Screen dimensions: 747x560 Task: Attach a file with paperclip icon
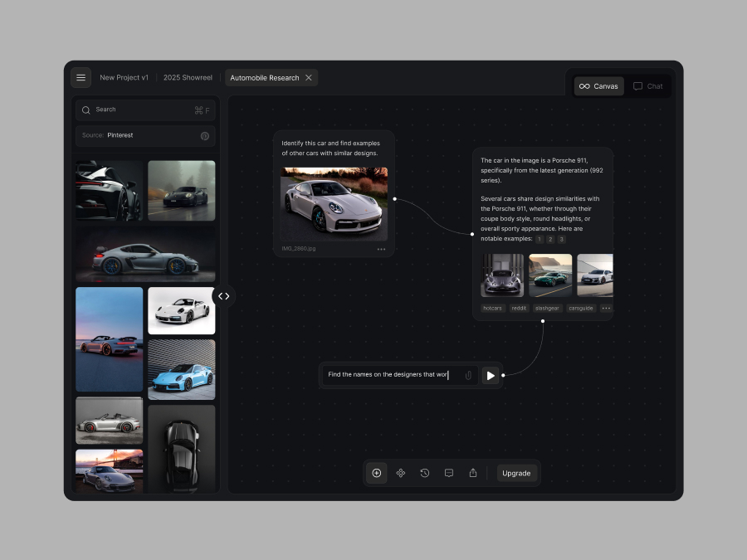coord(468,375)
